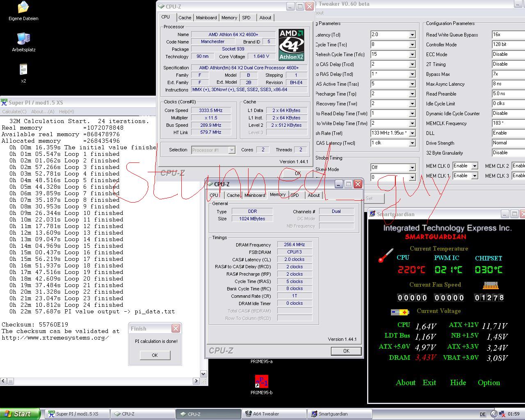Click the AMD Athlon 64 X2 logo
The width and height of the screenshot is (525, 420).
point(291,45)
